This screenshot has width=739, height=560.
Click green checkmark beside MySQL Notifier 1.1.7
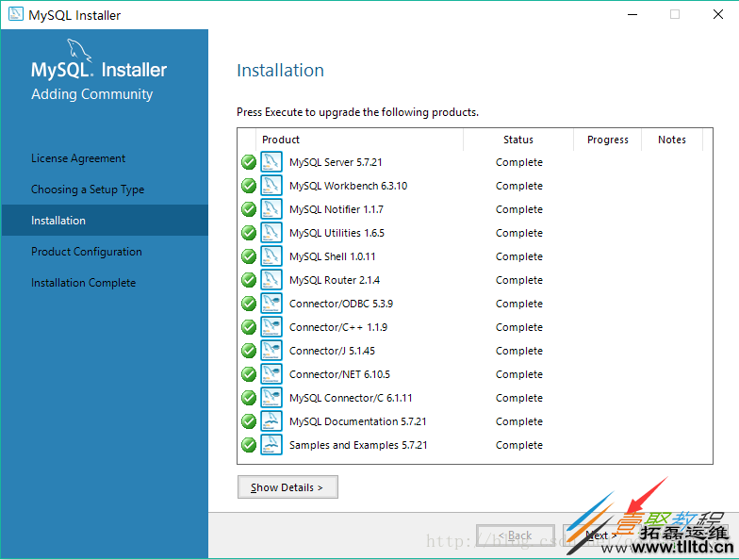click(249, 209)
